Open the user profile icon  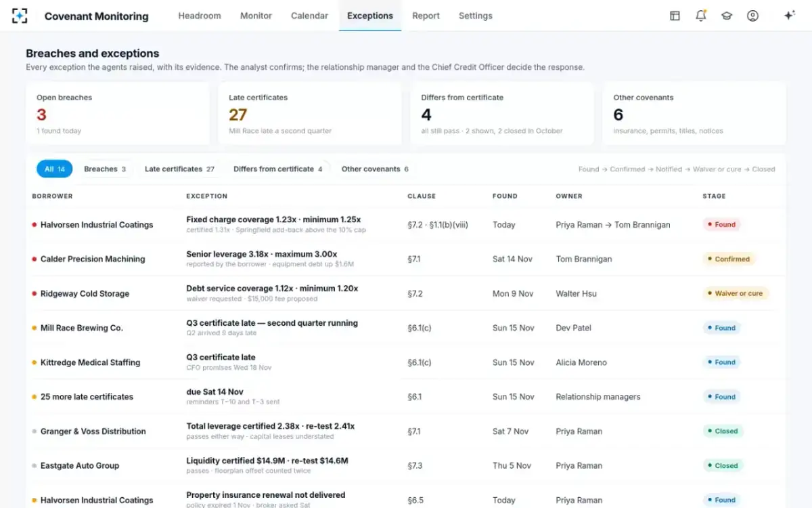pos(752,16)
